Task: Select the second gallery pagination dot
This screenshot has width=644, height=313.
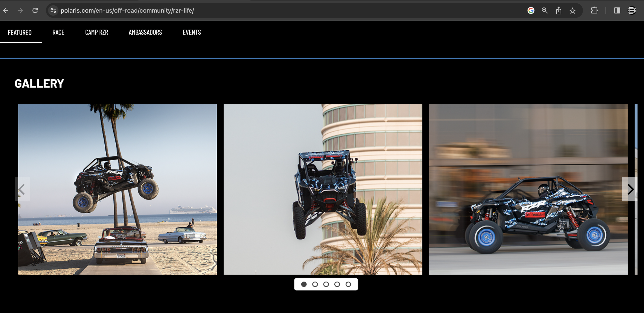Action: tap(315, 284)
